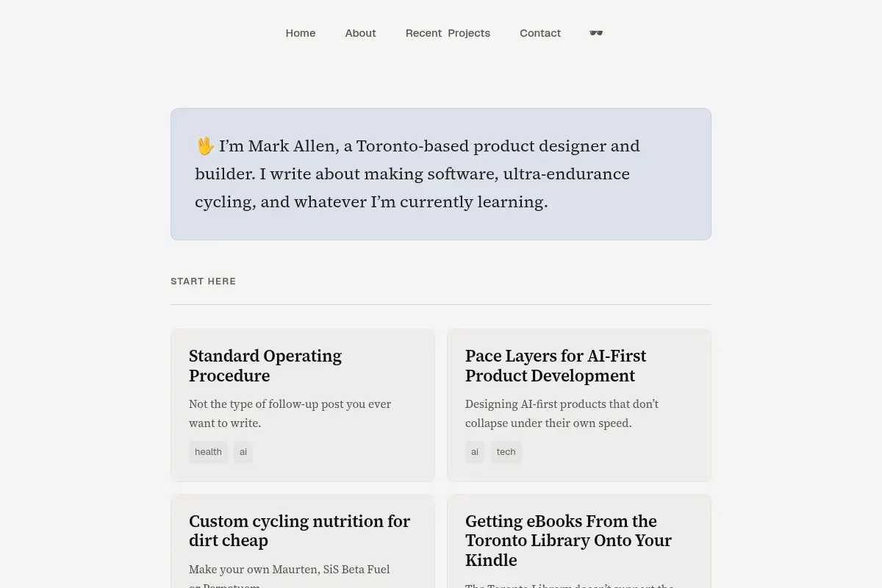Image resolution: width=882 pixels, height=588 pixels.
Task: Open Custom cycling nutrition for dirt cheap
Action: coord(299,531)
